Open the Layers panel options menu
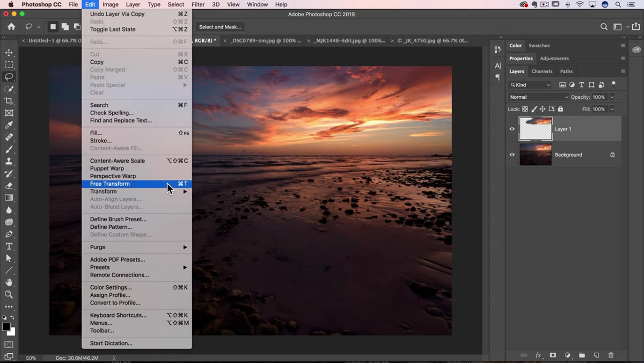Screen dimensions: 644x363 (623, 71)
